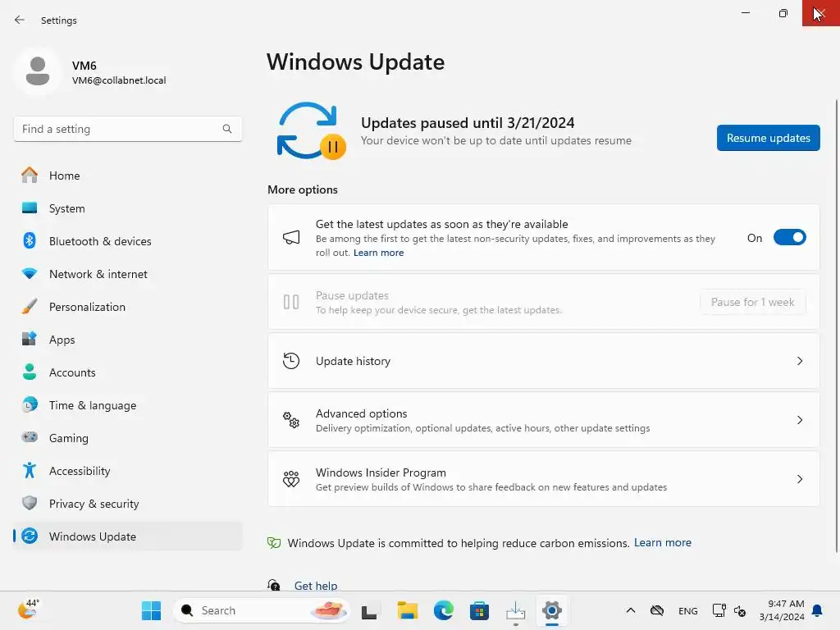Open the black L-shaped taskbar app
840x630 pixels.
[x=369, y=611]
